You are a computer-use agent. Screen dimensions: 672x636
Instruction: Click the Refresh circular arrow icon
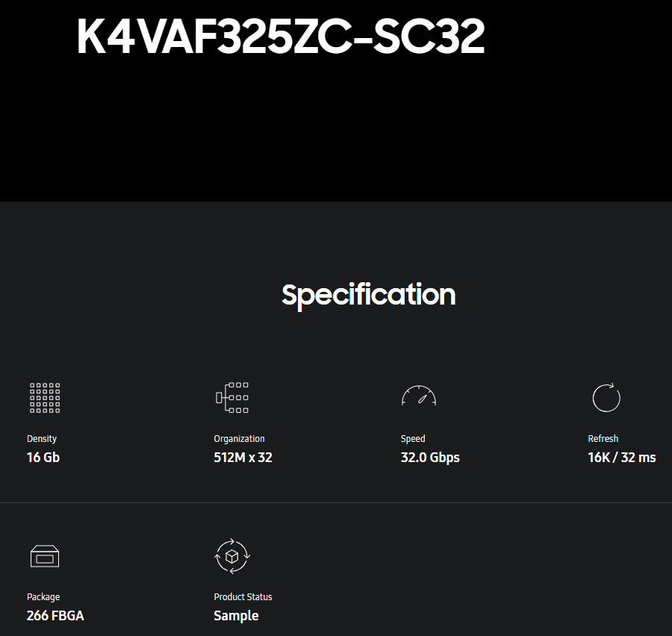(x=606, y=397)
